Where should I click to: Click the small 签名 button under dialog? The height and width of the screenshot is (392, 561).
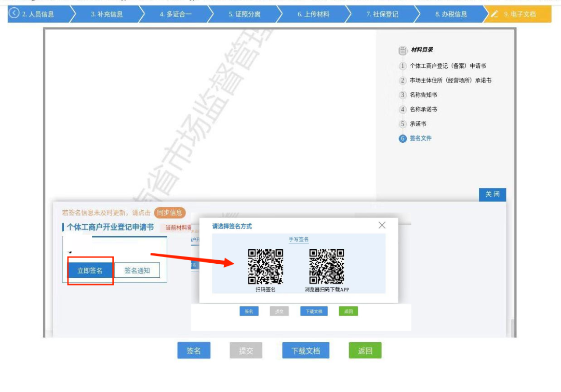[249, 311]
